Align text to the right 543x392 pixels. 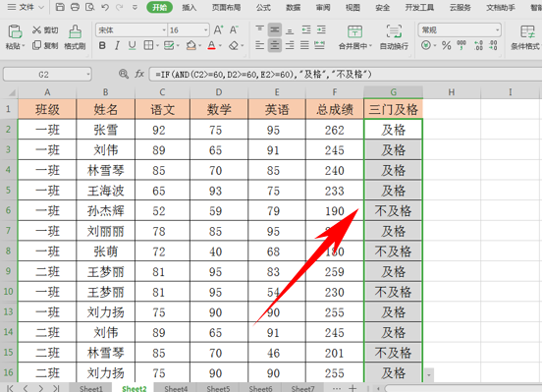click(x=290, y=45)
